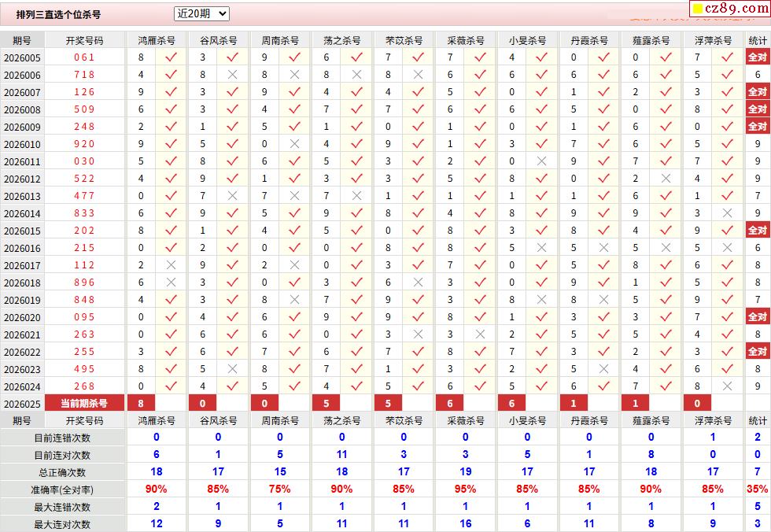Click the cz89.com site logo
Viewport: 771px width, 532px height.
point(730,9)
